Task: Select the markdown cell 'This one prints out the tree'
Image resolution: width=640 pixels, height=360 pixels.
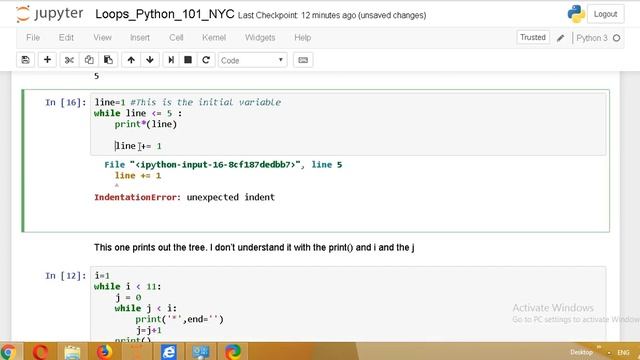Action: [x=254, y=247]
